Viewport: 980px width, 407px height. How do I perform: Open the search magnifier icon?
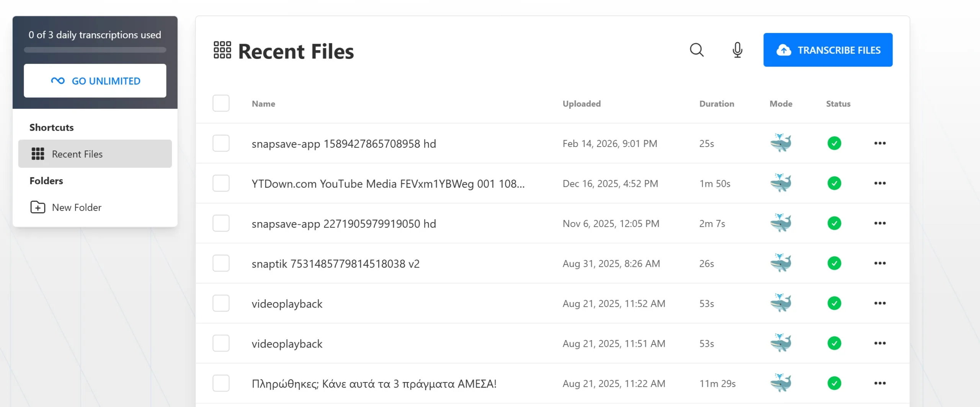[x=696, y=50]
